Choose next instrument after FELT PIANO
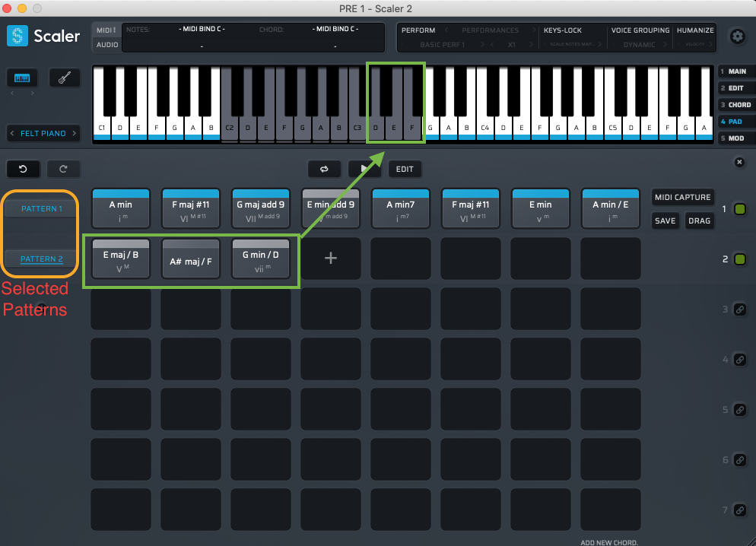 (75, 134)
